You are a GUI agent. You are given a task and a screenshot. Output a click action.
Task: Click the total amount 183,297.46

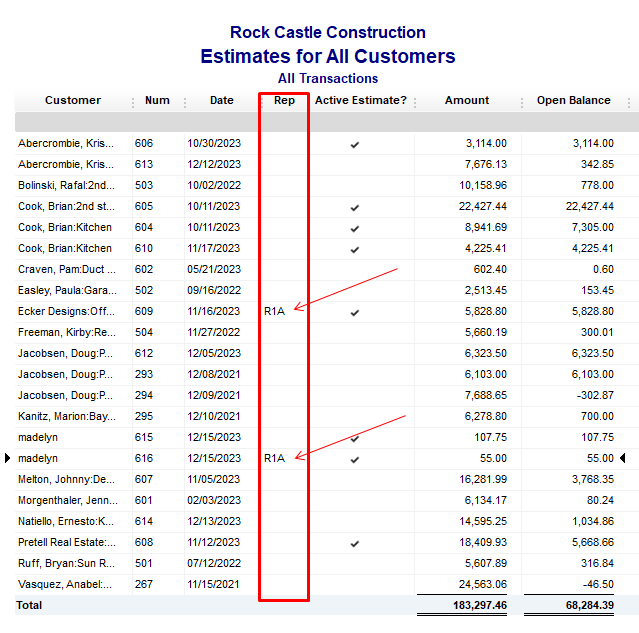coord(480,605)
